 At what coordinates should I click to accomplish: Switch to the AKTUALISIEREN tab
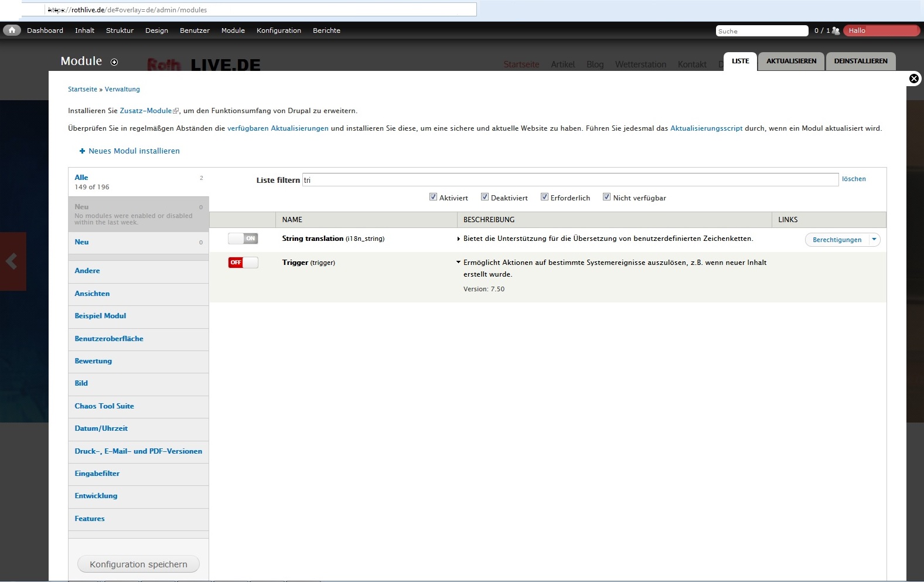click(792, 61)
